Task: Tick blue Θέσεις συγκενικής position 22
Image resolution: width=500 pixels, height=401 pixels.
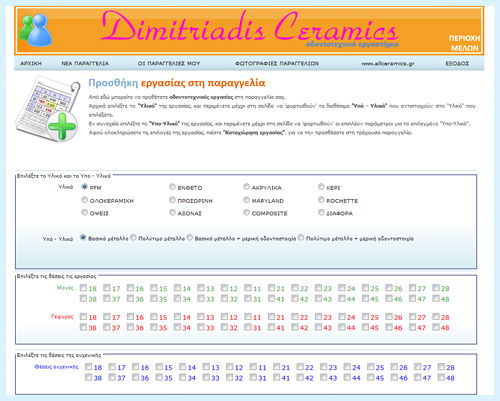Action: pos(300,367)
